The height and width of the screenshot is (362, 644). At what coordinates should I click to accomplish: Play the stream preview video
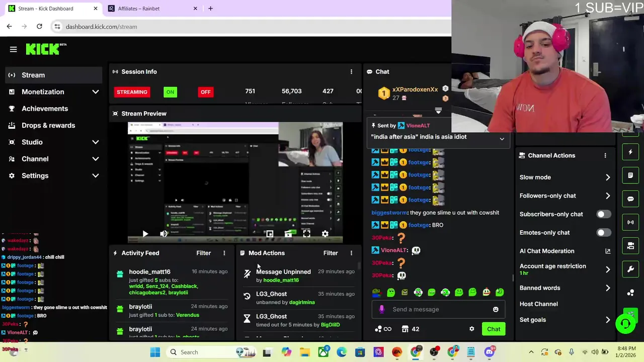145,234
